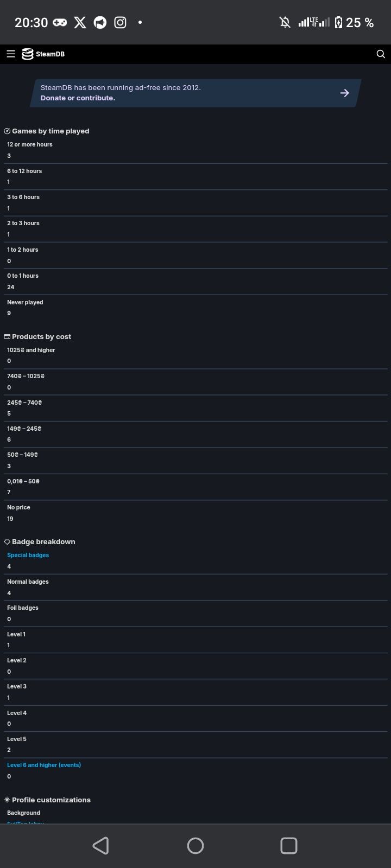Open the search magnifier icon
The height and width of the screenshot is (868, 391).
click(381, 54)
